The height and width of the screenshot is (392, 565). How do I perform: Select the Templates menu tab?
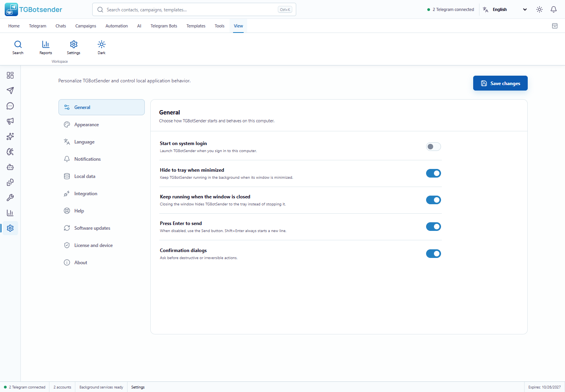point(196,26)
